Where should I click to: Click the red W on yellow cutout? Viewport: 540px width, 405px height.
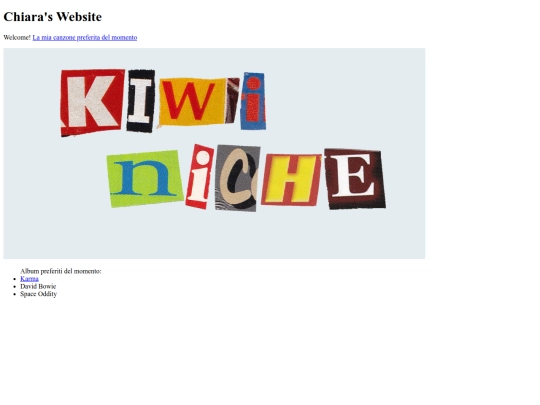pos(192,101)
